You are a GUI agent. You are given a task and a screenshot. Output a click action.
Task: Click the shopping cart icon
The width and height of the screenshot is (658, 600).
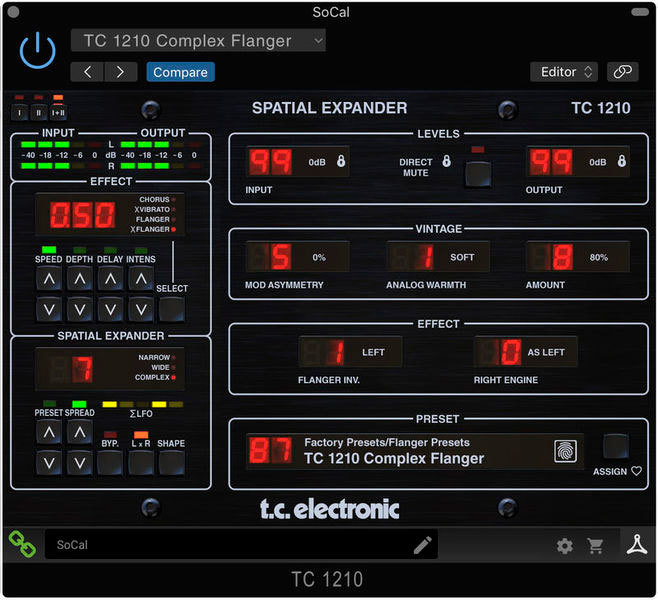click(x=596, y=545)
